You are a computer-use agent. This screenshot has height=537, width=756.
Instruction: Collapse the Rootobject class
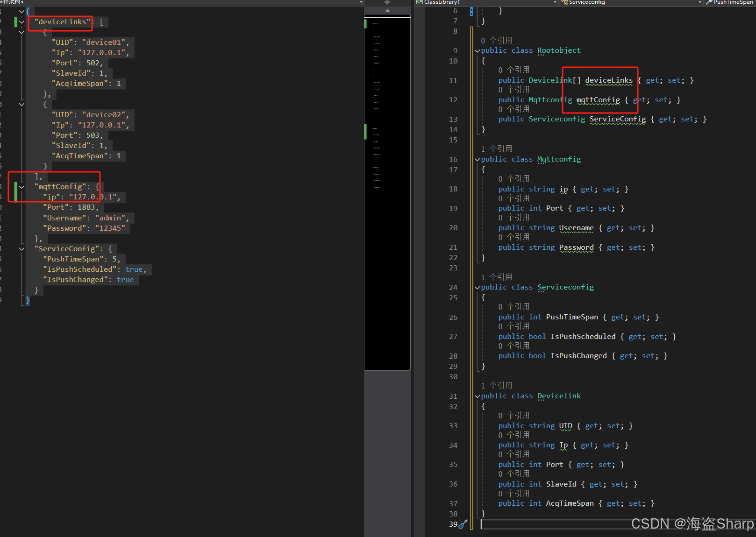click(x=477, y=51)
